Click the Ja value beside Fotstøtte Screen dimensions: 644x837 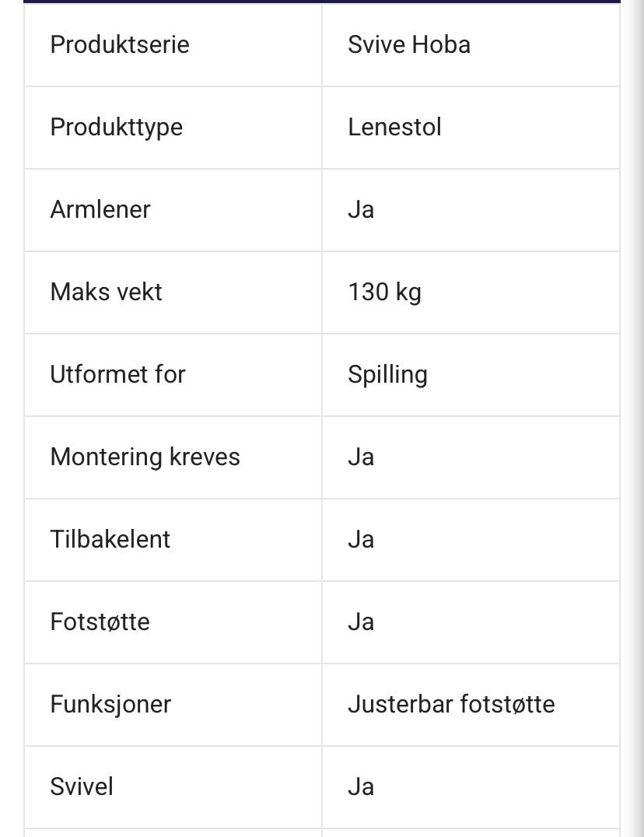(x=361, y=622)
